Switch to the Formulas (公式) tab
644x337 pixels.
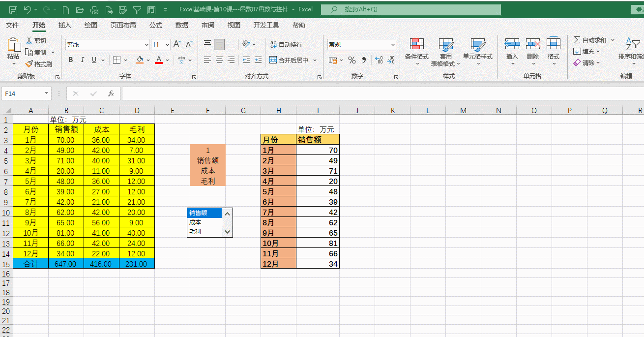(156, 25)
